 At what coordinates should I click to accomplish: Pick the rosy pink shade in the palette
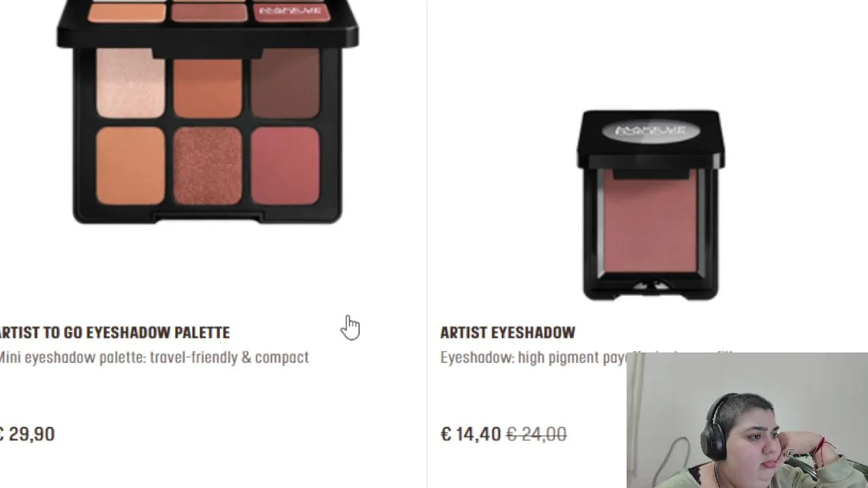[x=285, y=166]
